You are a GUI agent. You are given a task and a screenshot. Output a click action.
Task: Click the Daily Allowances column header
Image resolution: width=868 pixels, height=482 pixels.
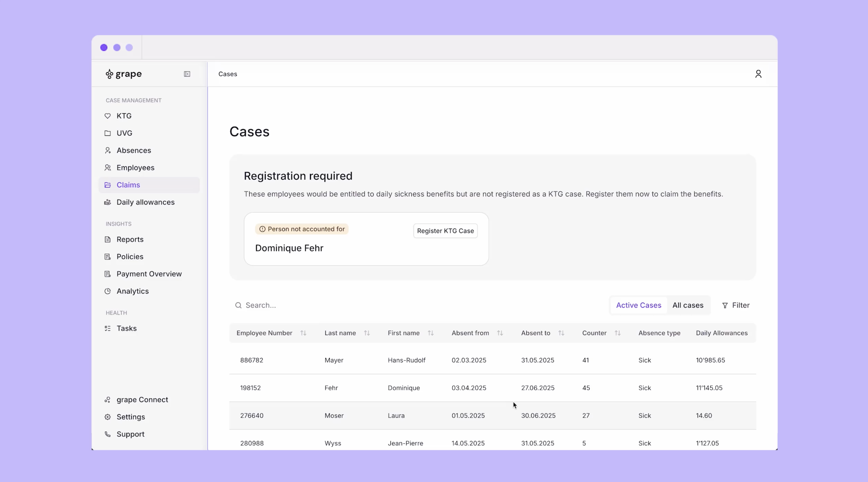click(x=721, y=333)
